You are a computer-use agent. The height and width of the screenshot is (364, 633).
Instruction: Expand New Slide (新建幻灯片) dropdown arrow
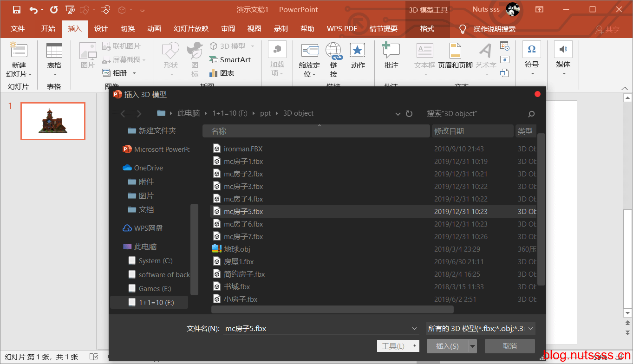tap(30, 74)
